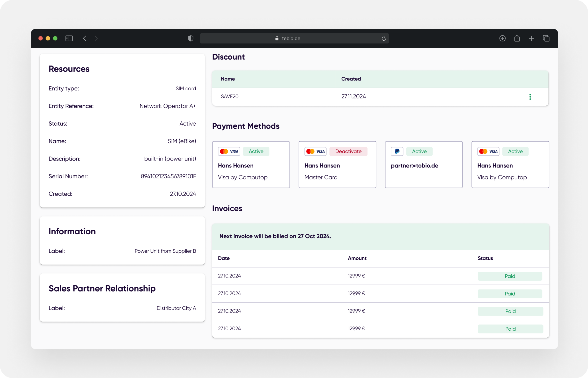Screen dimensions: 588x378
Task: Reload the page with the refresh icon
Action: 384,38
